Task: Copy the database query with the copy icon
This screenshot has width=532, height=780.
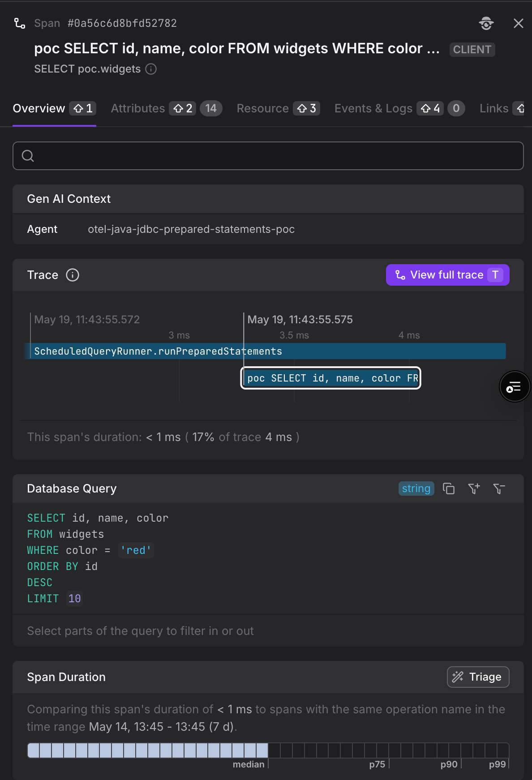Action: coord(449,489)
